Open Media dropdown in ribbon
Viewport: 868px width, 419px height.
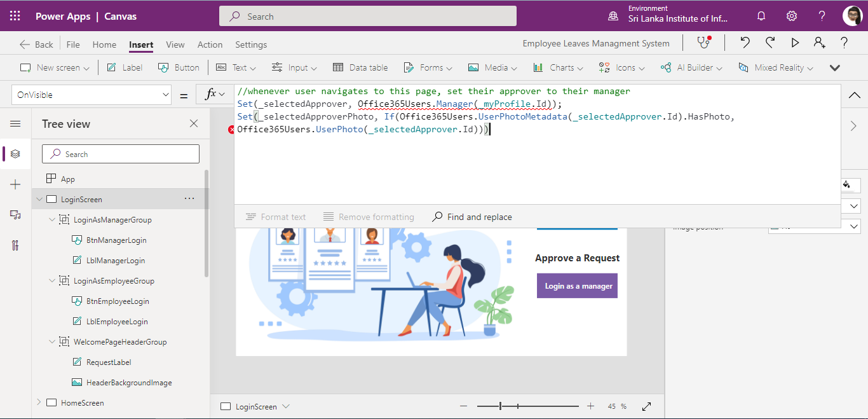(492, 67)
